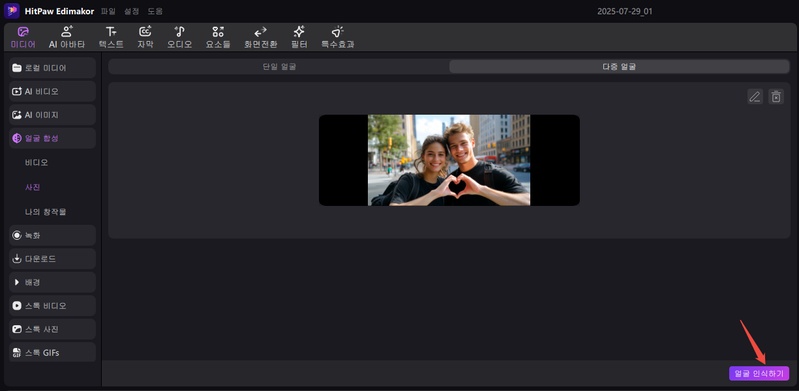Select 비디오 under 얼굴 합성
Screen dimensions: 799x391
[37, 163]
